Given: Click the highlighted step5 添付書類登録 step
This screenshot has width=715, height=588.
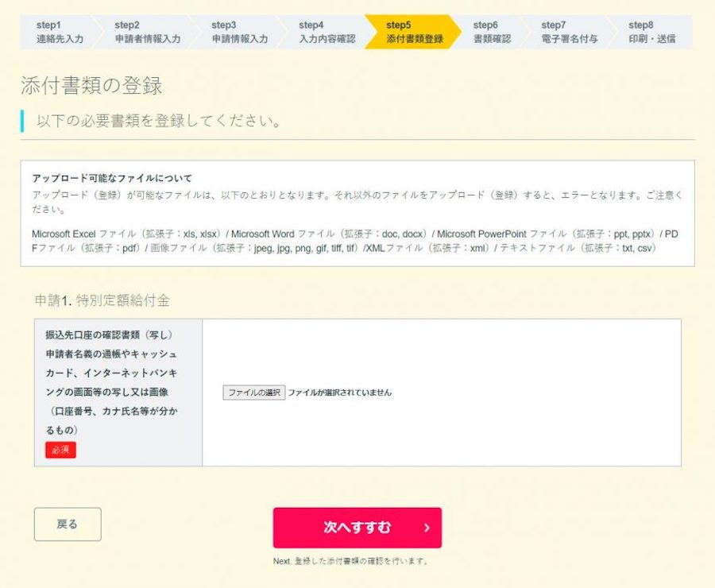Looking at the screenshot, I should coord(414,32).
